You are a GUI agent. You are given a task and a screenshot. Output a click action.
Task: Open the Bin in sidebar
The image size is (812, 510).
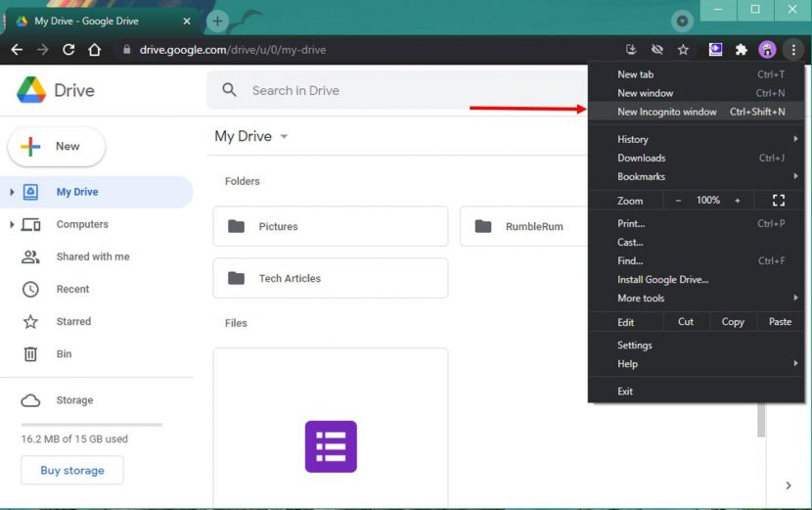click(64, 354)
